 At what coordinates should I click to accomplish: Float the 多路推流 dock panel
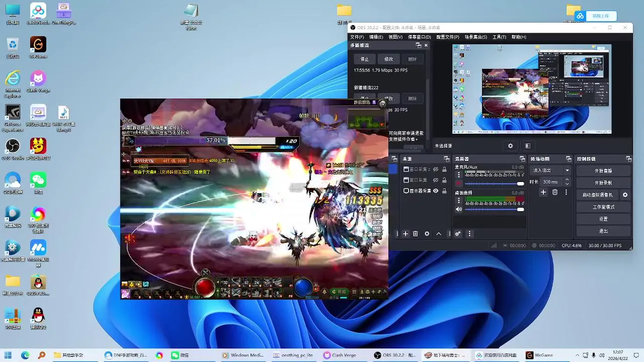click(x=418, y=45)
